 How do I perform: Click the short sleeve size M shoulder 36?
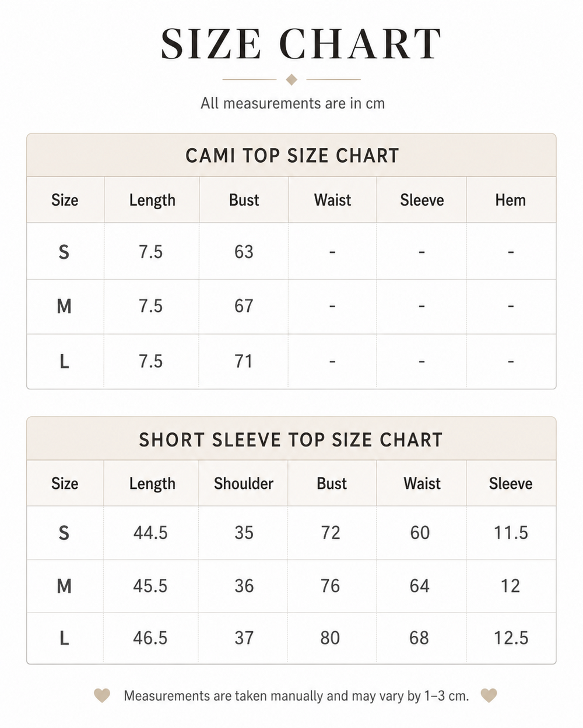tap(244, 586)
